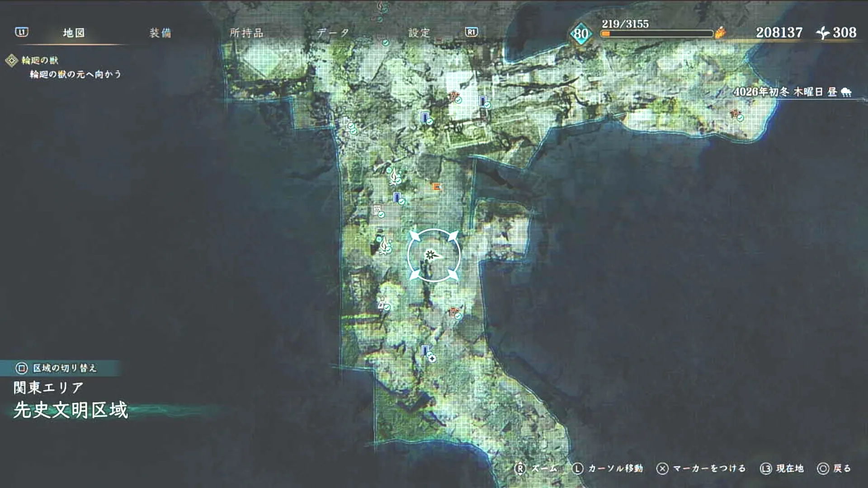Viewport: 868px width, 488px height.
Task: Click the R1 shoulder button icon
Action: tap(471, 32)
